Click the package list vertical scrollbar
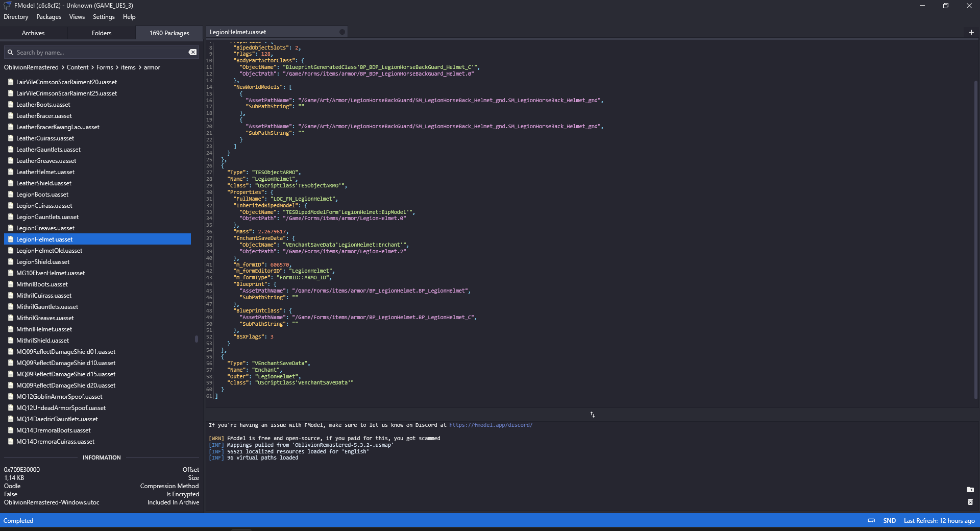The image size is (980, 531). click(197, 339)
